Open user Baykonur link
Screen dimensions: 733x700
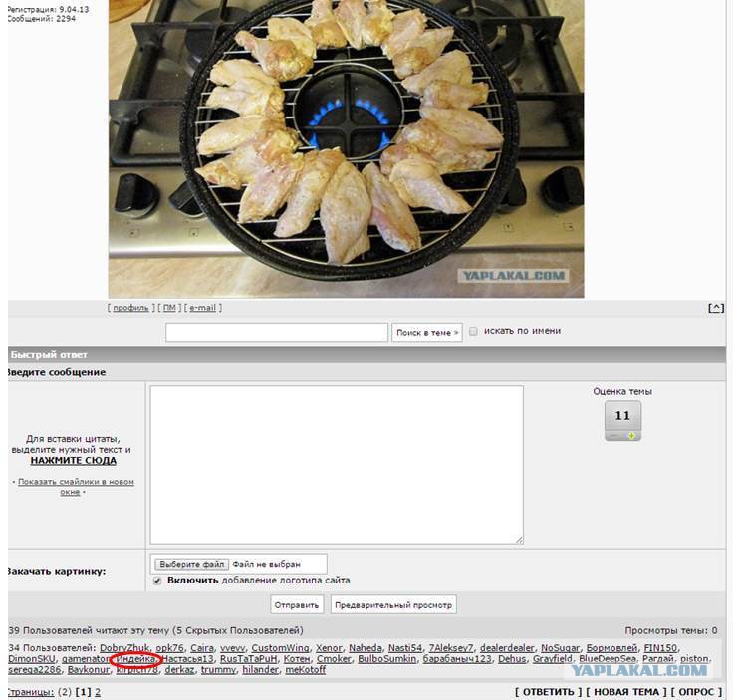pos(89,669)
